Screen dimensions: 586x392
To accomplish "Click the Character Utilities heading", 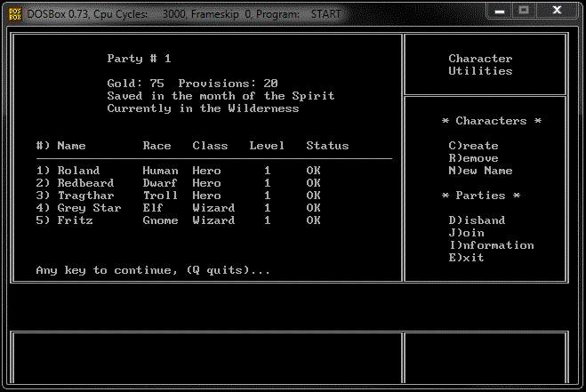I will [480, 65].
